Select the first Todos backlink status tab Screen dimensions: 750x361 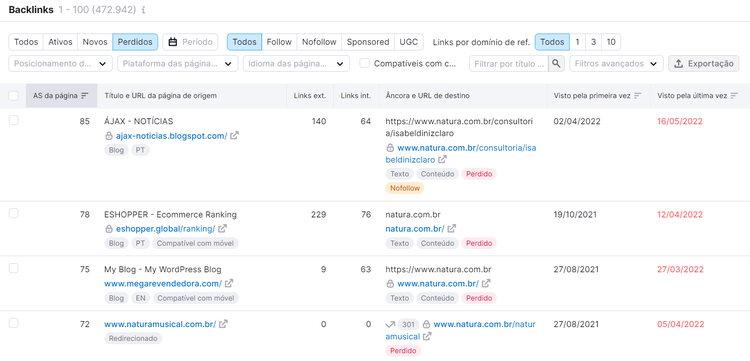click(26, 42)
